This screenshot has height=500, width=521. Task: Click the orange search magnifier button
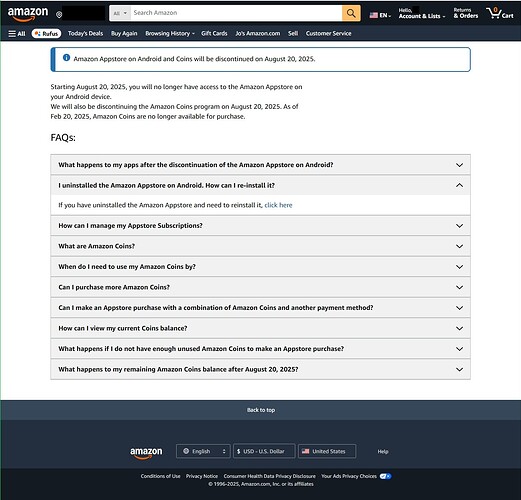point(351,13)
